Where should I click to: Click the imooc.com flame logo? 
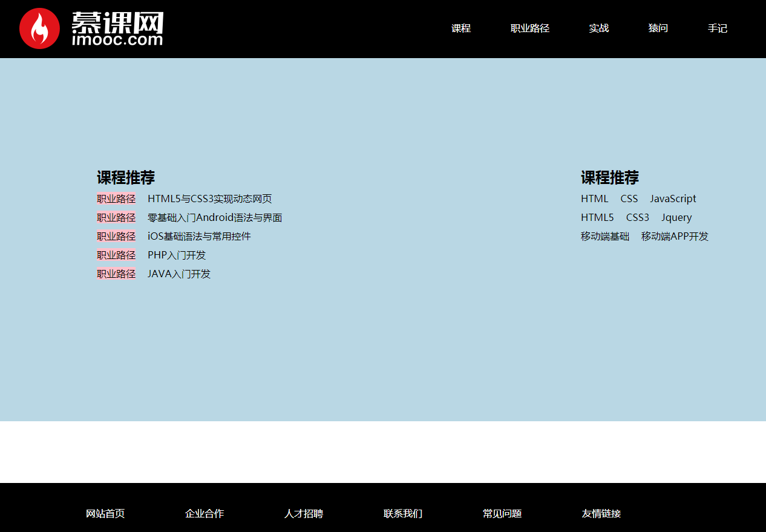pyautogui.click(x=91, y=28)
